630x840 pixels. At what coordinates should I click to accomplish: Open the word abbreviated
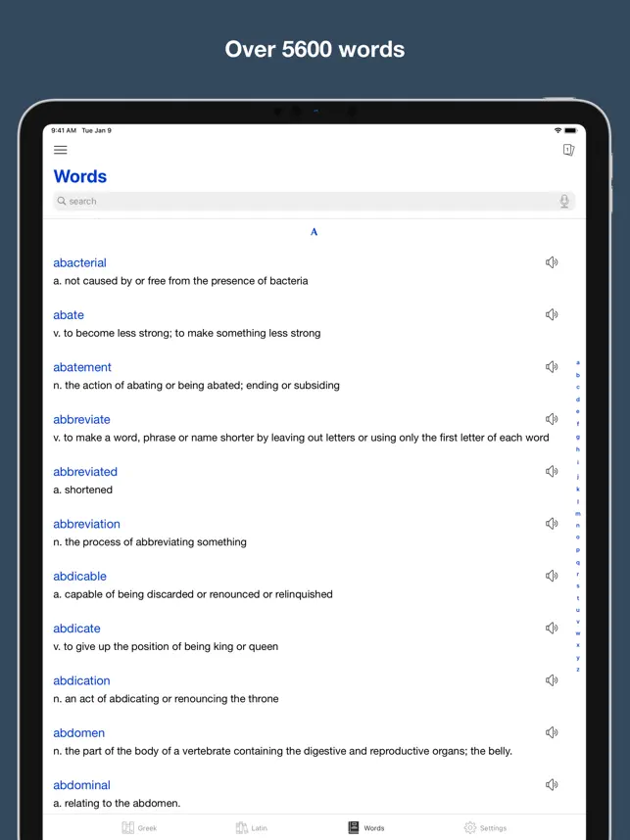click(x=84, y=472)
